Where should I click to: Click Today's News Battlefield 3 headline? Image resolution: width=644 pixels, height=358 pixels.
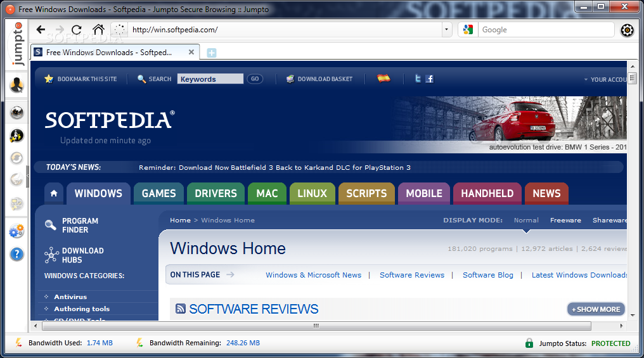pos(274,167)
